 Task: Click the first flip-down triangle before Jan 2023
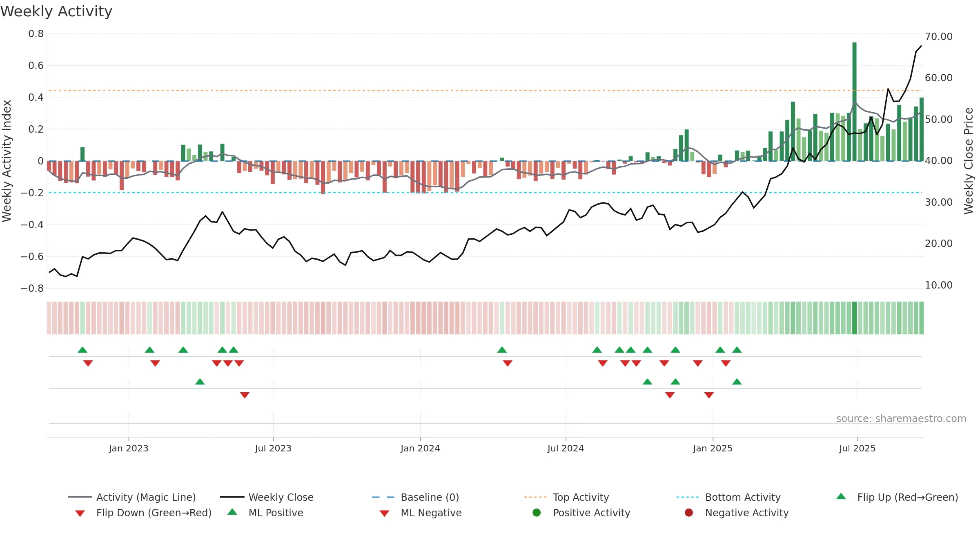click(x=88, y=363)
